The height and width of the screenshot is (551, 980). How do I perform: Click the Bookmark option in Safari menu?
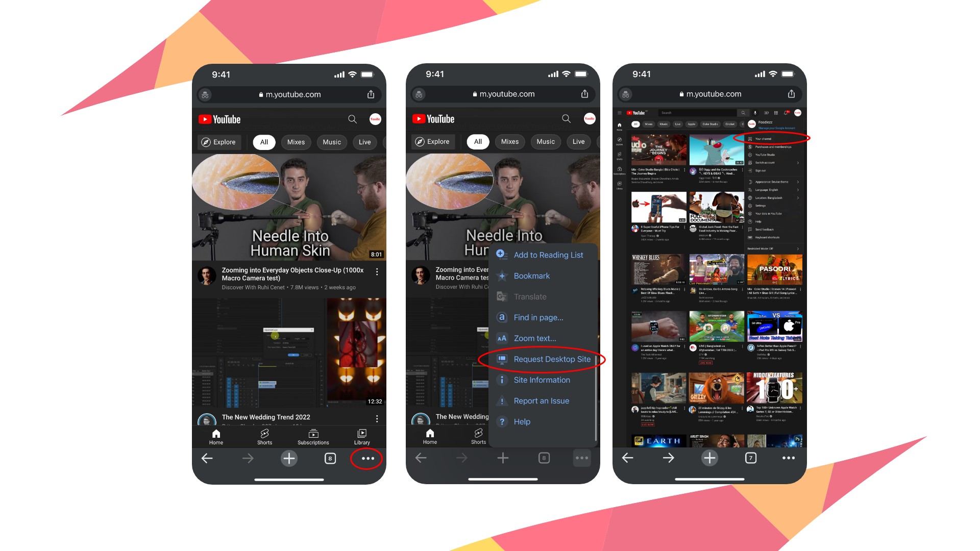point(532,276)
